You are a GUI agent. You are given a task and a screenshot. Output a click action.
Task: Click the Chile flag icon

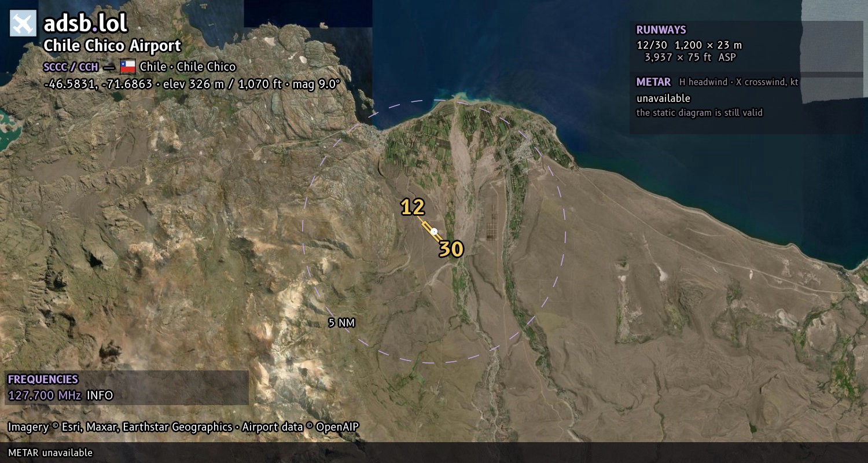pos(127,67)
